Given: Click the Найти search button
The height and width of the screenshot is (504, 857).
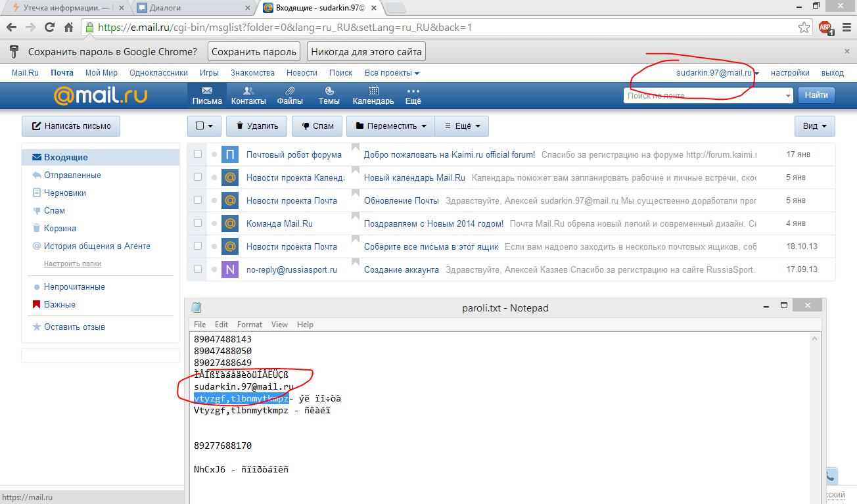Looking at the screenshot, I should tap(816, 95).
